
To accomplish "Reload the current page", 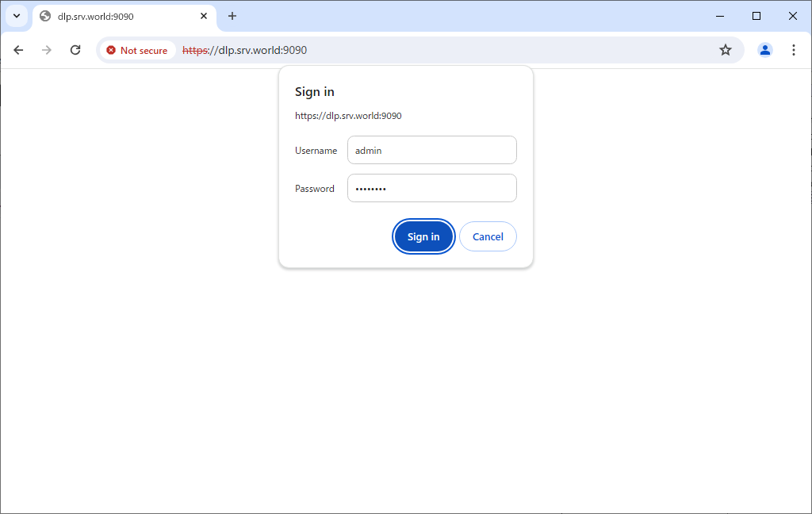I will [x=75, y=50].
